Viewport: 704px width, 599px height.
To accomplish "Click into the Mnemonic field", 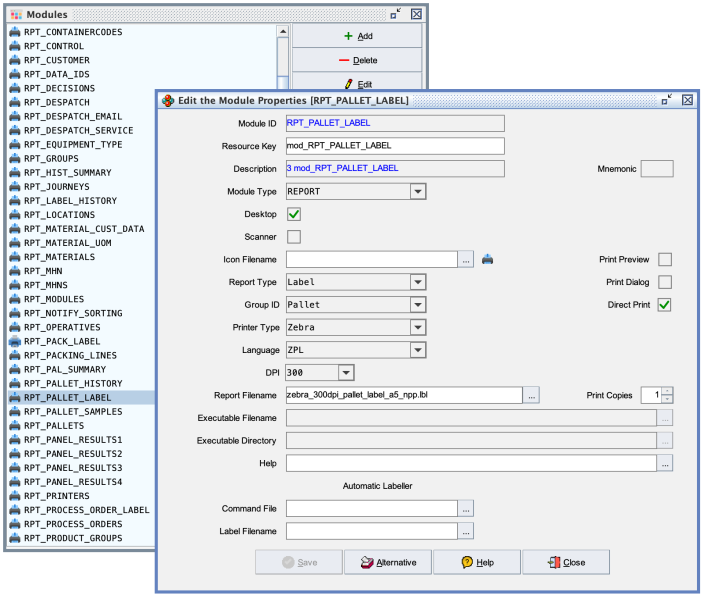I will point(657,169).
